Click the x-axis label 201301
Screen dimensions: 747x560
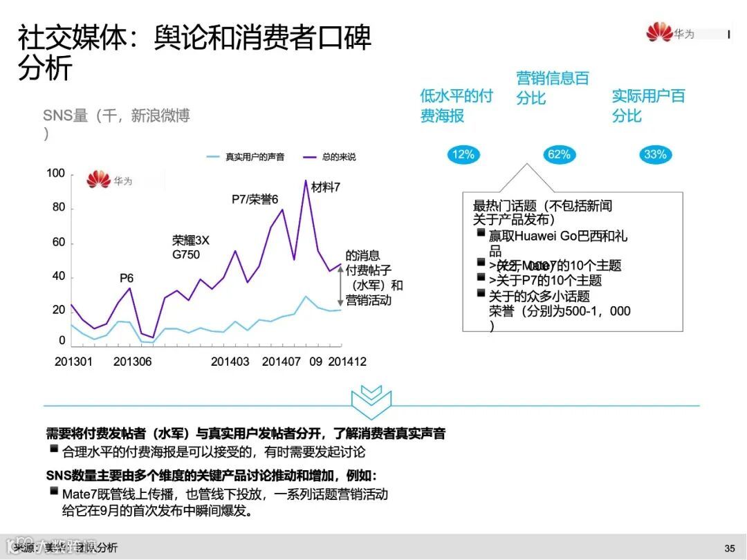click(73, 362)
